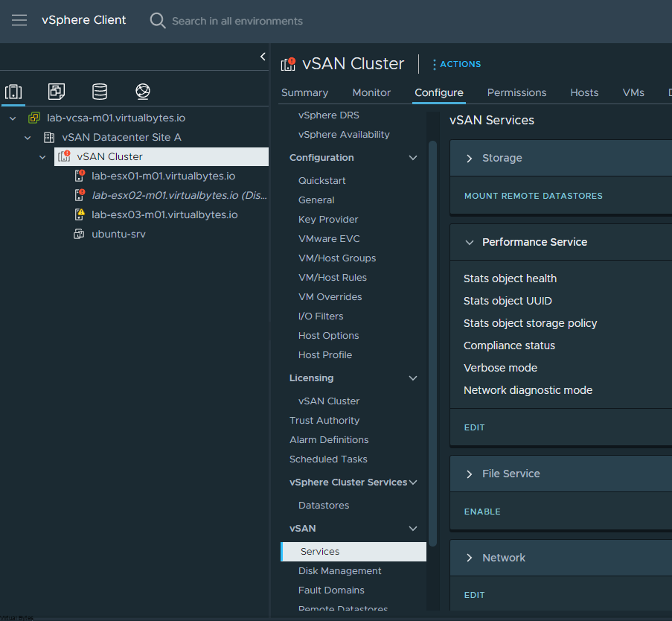Open Disk Management under vSAN

coord(340,571)
